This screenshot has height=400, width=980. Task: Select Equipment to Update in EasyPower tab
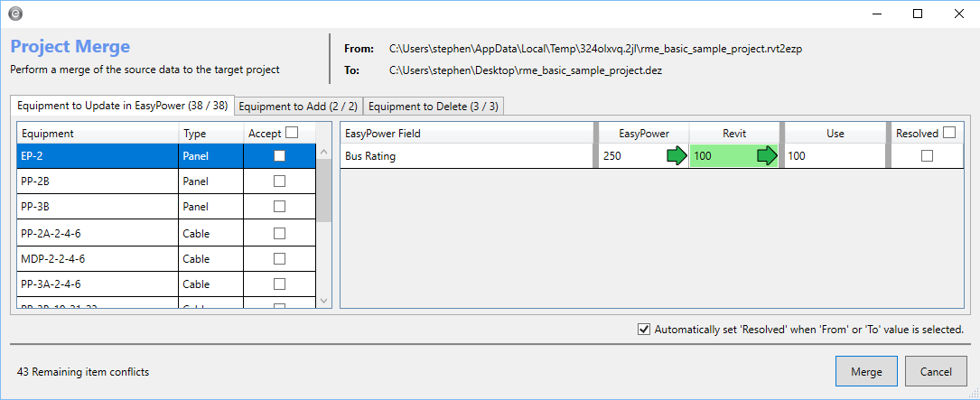123,106
